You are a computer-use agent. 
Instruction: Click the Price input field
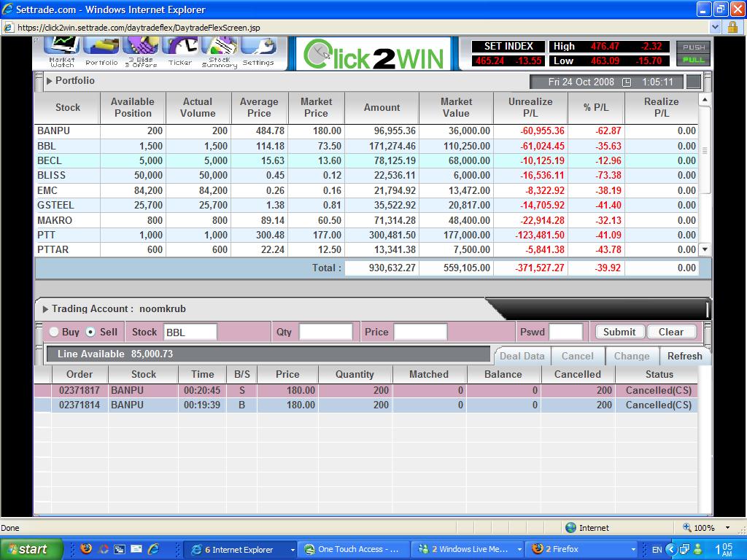[420, 332]
